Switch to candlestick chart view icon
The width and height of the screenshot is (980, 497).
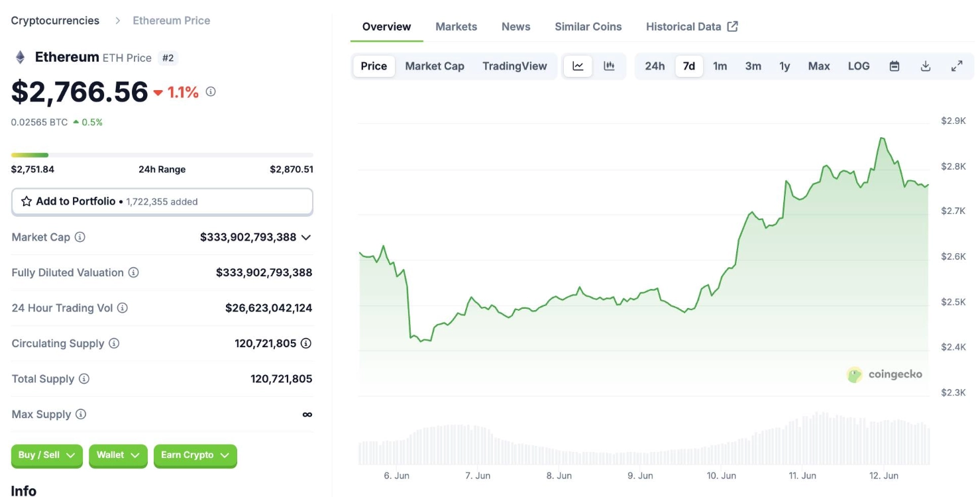[609, 66]
